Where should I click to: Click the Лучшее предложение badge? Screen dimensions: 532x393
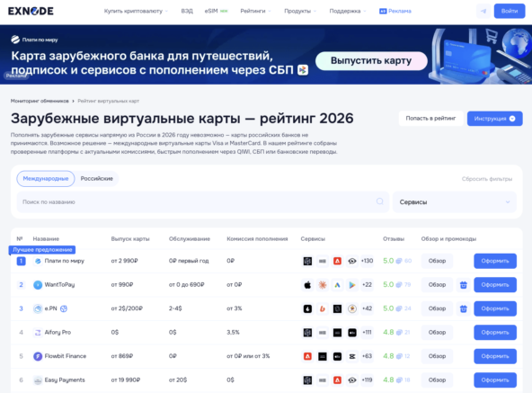(42, 250)
